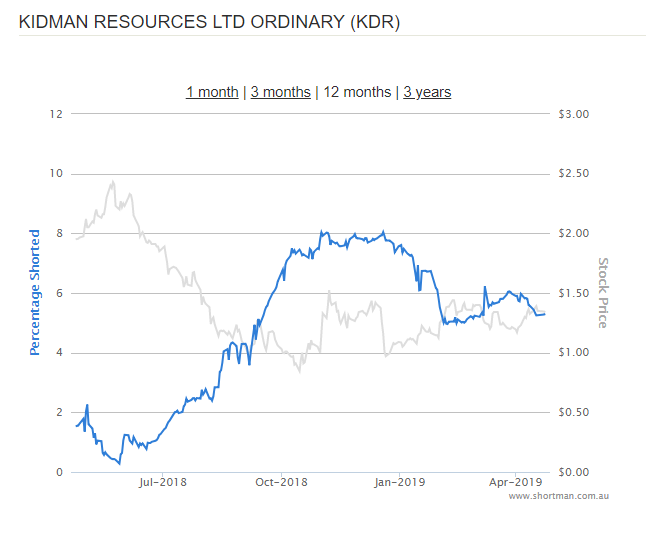Click the 10 percent axis value
Screen dimensions: 646x543
tap(56, 173)
